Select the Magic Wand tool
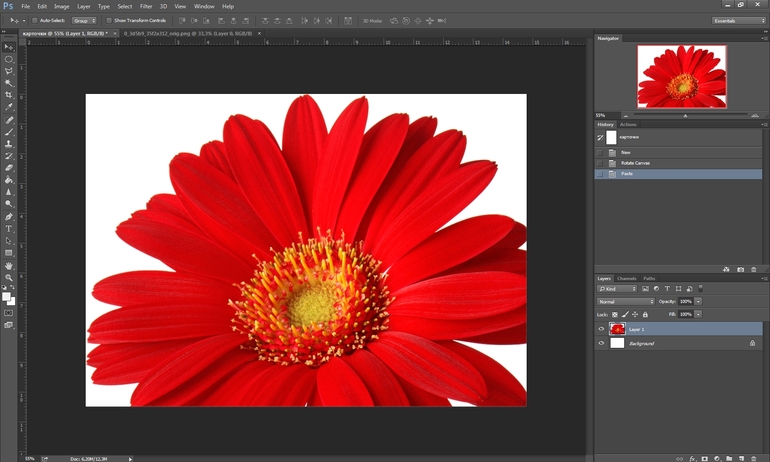Screen dimensions: 770x462 [x=9, y=83]
